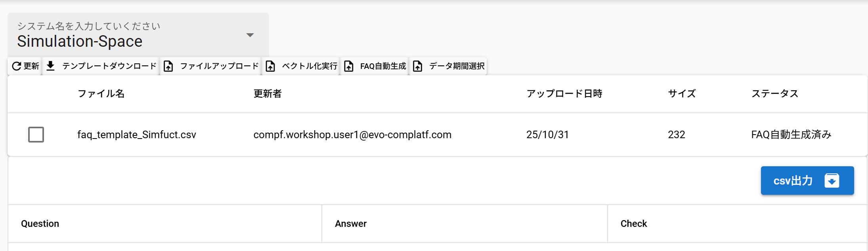
Task: Click the Answer column header
Action: 351,224
